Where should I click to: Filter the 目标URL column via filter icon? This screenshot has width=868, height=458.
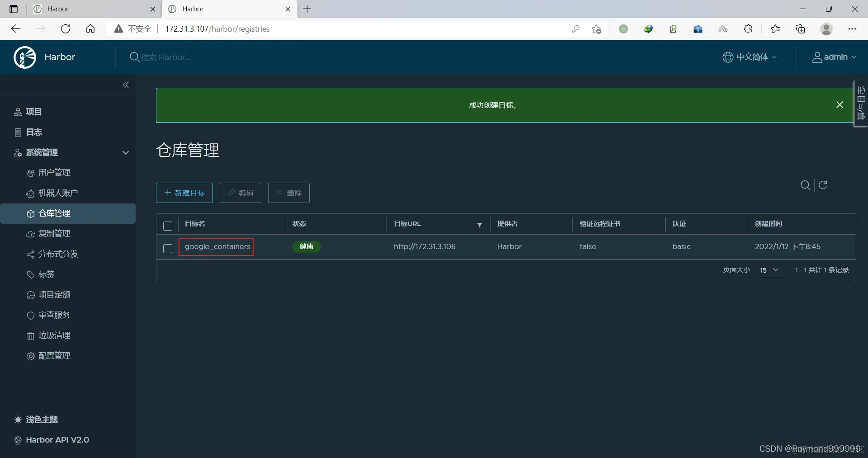(480, 225)
